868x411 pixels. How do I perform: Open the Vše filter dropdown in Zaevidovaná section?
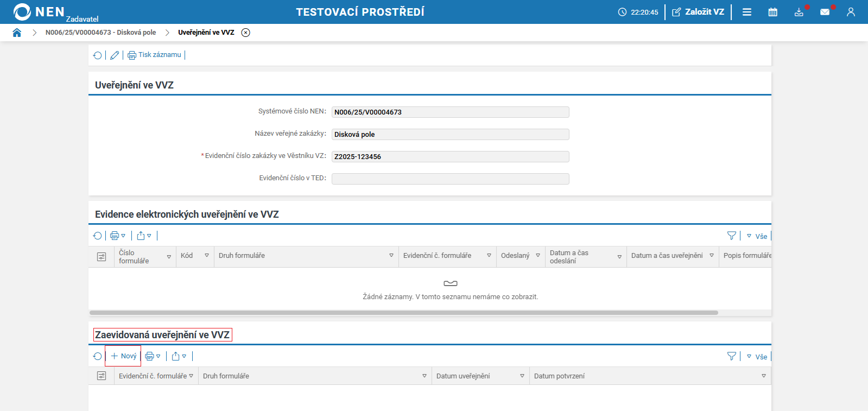(757, 357)
